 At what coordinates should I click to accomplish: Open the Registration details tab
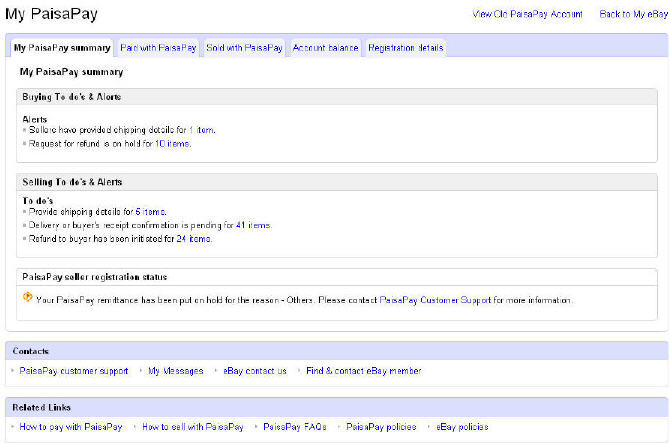[405, 48]
